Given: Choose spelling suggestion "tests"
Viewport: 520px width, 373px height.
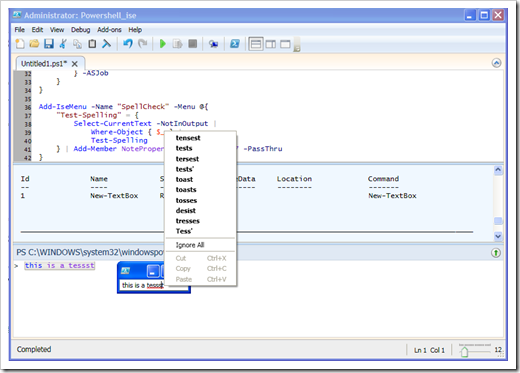Looking at the screenshot, I should tap(184, 148).
